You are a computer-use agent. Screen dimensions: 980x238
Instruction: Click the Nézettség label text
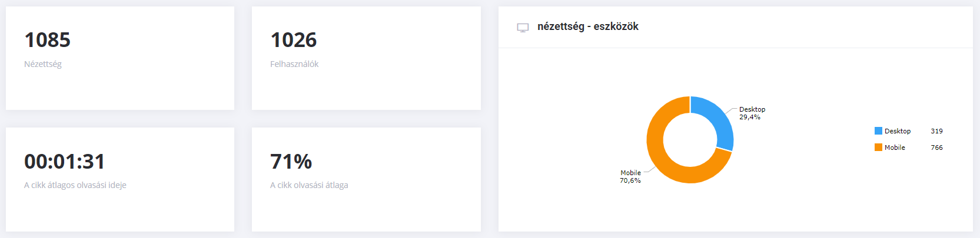point(43,64)
